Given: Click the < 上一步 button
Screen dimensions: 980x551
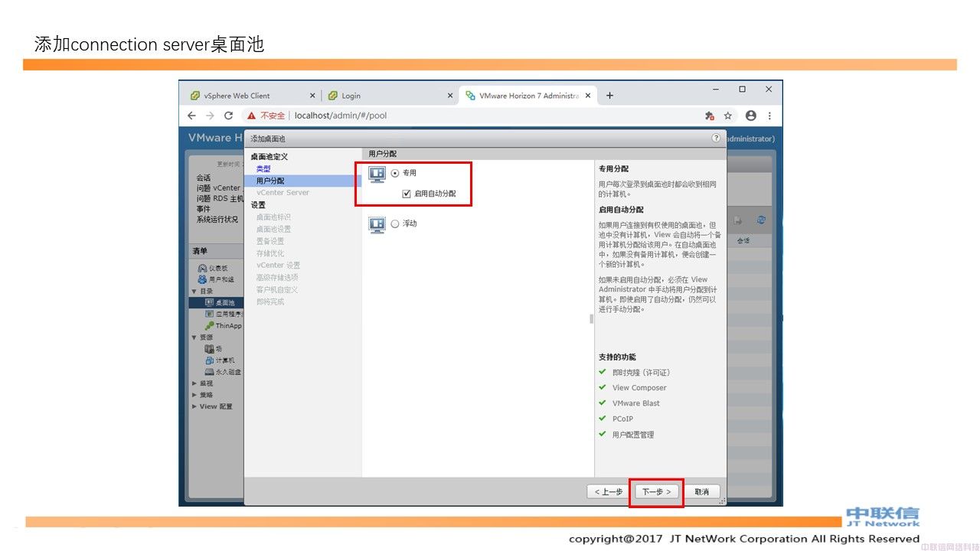Looking at the screenshot, I should [609, 491].
